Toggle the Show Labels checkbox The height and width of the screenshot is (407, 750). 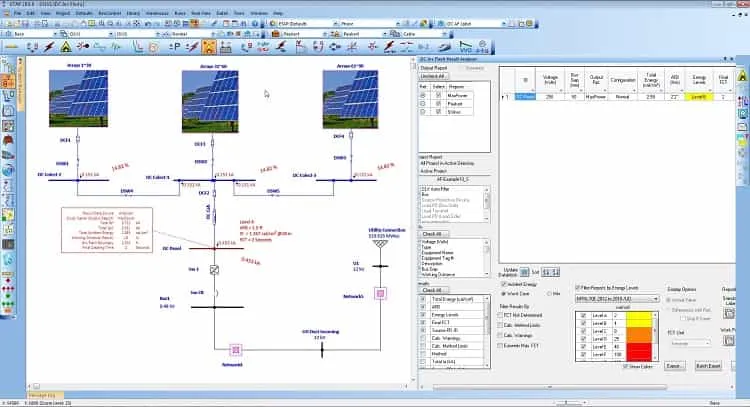[626, 366]
